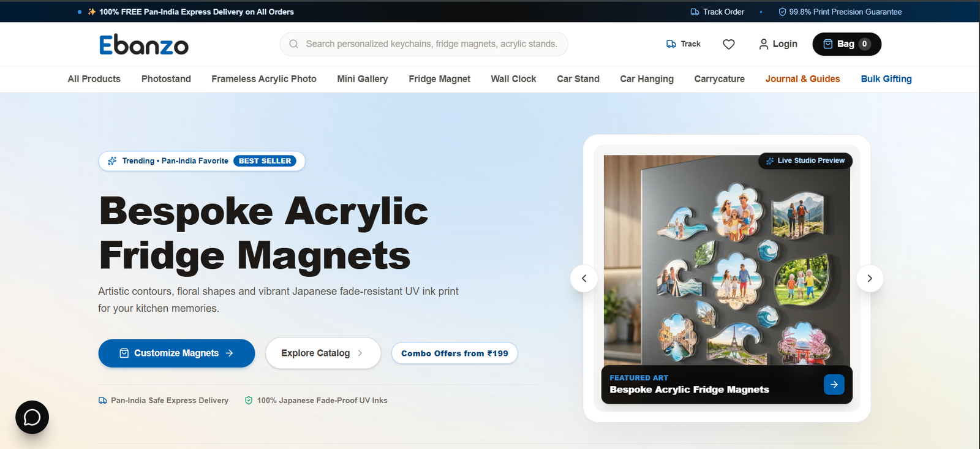The image size is (980, 449).
Task: Open the Car Stand category
Action: 578,79
